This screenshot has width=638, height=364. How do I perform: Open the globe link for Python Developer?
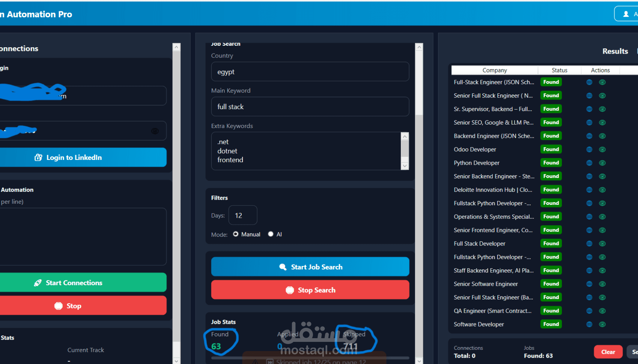[589, 163]
